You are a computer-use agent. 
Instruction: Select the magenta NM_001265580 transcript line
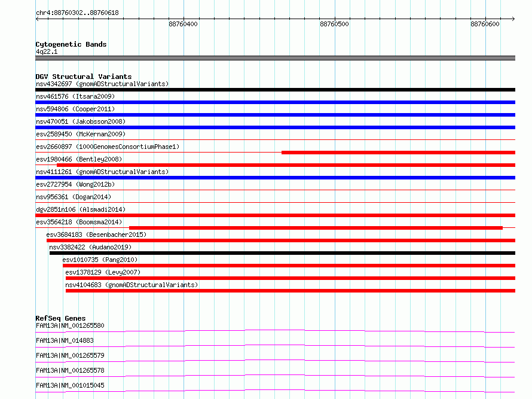275,331
